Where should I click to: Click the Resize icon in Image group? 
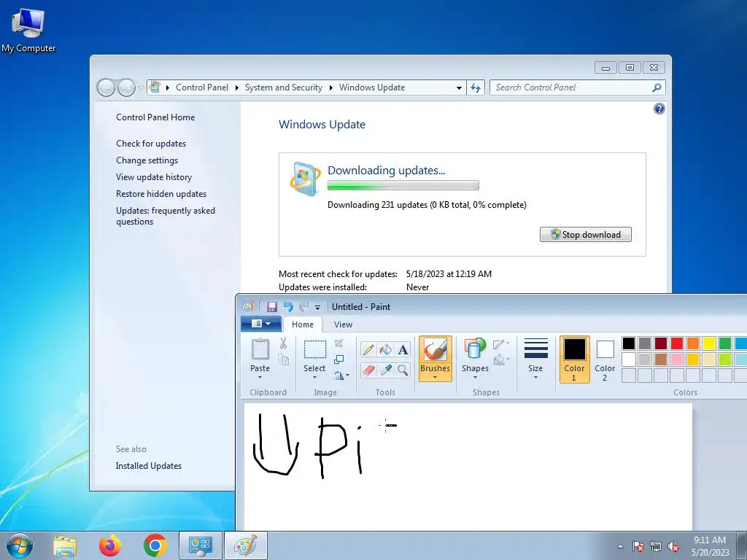[338, 359]
